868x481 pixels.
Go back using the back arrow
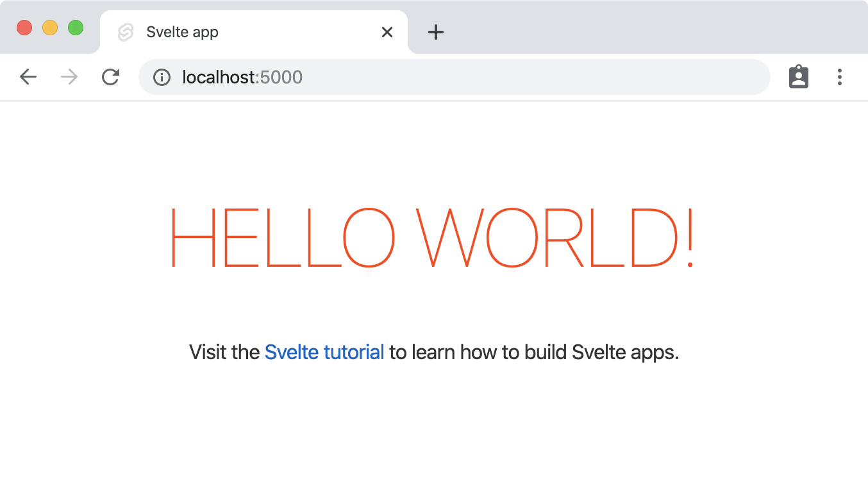(x=28, y=78)
